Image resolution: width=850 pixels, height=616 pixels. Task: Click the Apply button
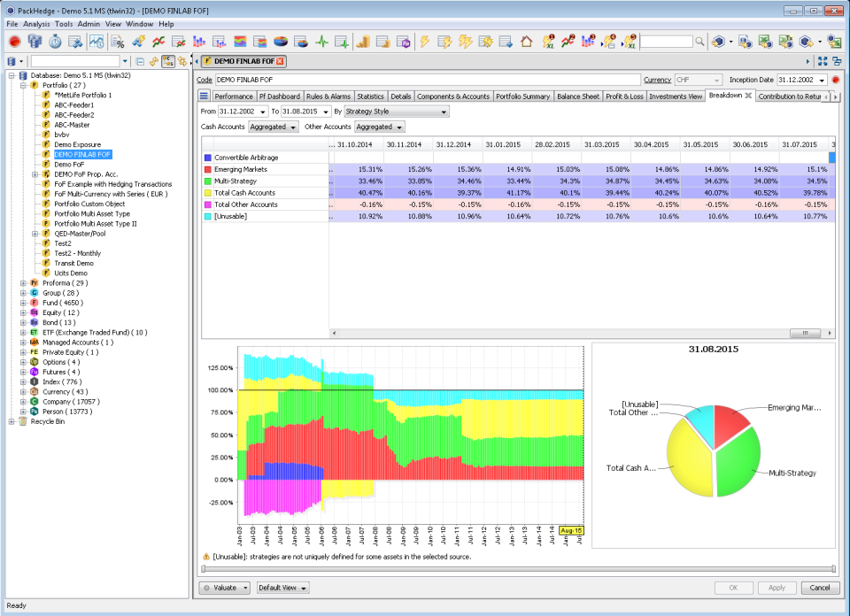tap(777, 588)
